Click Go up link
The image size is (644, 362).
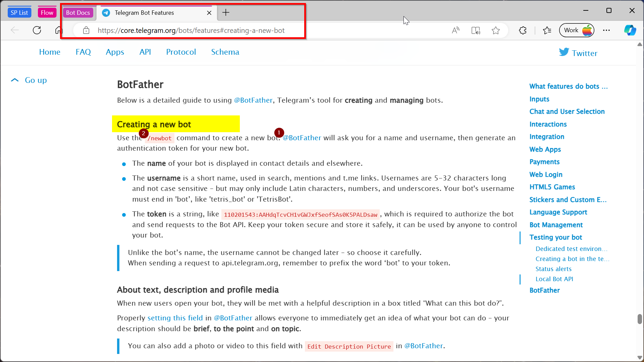(x=36, y=80)
